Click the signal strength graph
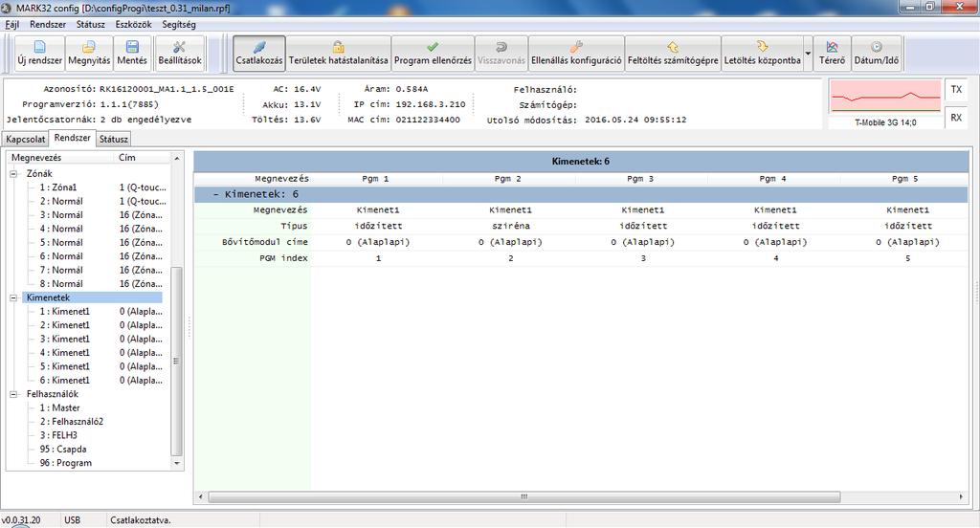This screenshot has width=980, height=528. click(885, 97)
